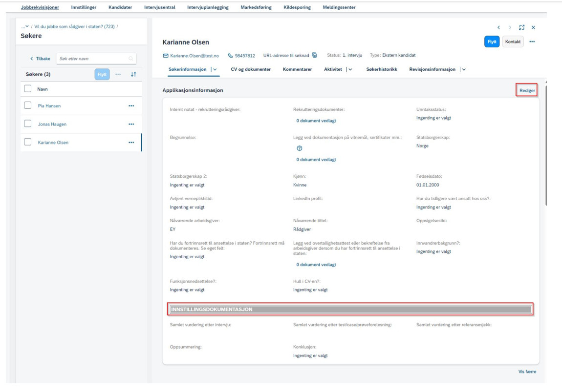Close the Karianne Olsen detail panel

(533, 27)
